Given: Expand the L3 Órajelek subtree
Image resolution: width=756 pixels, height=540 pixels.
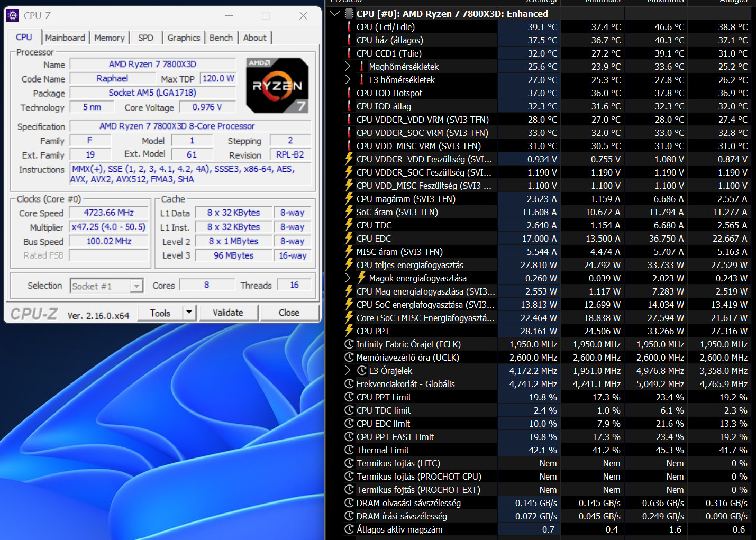Looking at the screenshot, I should point(348,370).
